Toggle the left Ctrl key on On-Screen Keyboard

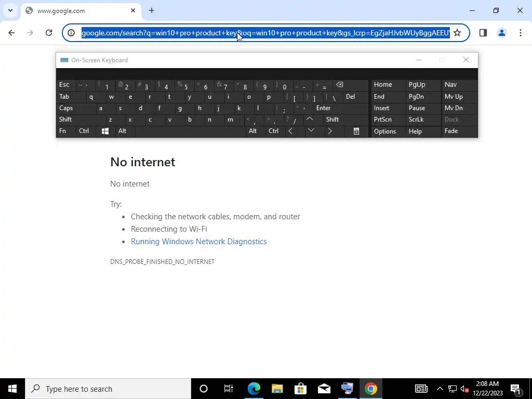86,131
